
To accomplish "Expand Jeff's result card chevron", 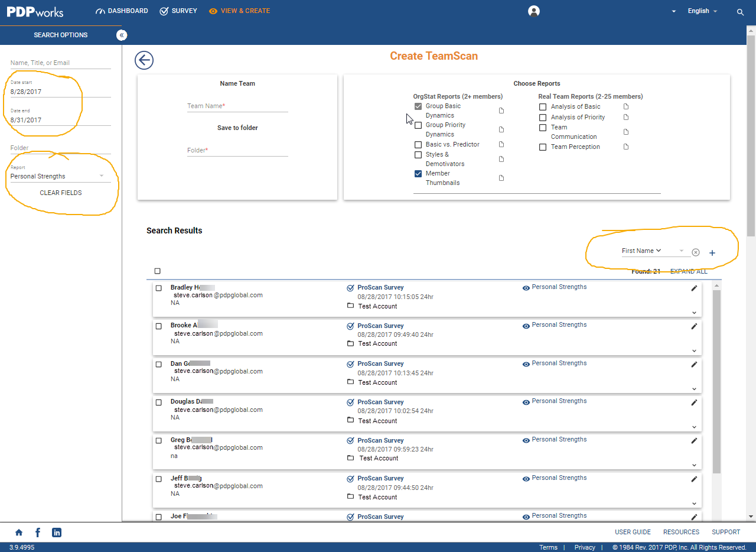I will coord(694,504).
